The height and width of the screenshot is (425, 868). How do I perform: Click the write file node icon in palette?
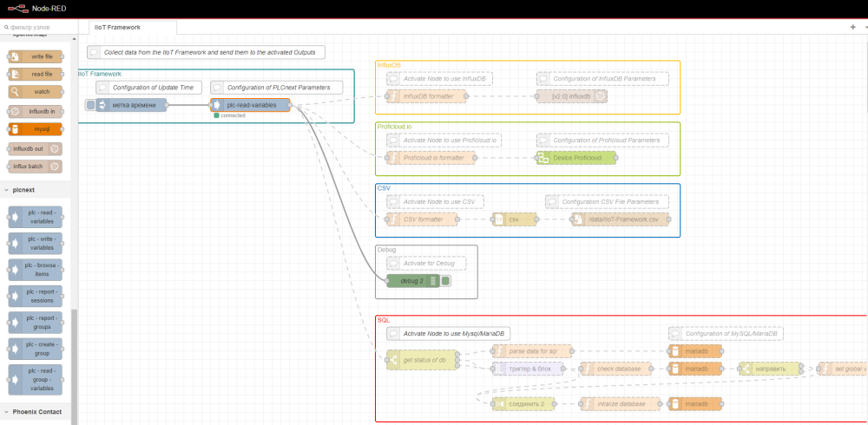point(16,56)
